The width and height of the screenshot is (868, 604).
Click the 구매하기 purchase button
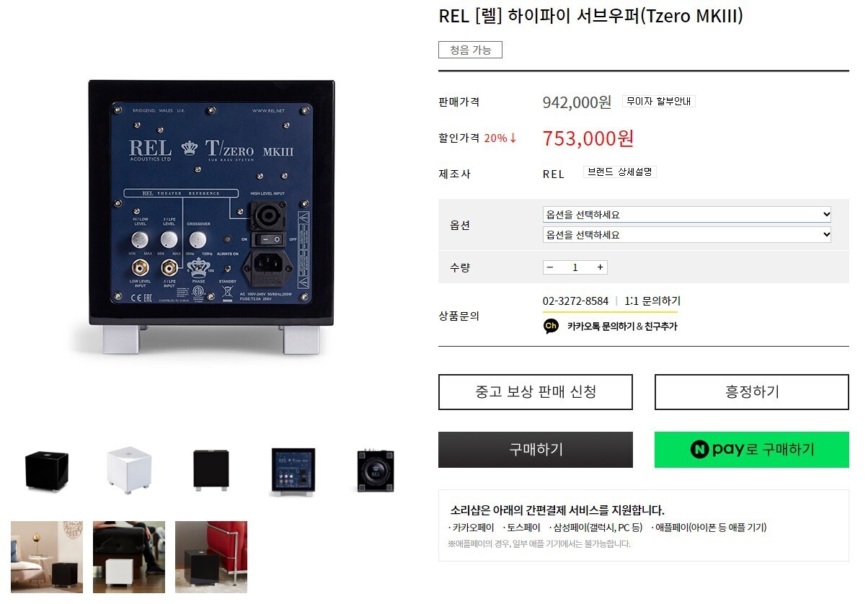(x=536, y=450)
